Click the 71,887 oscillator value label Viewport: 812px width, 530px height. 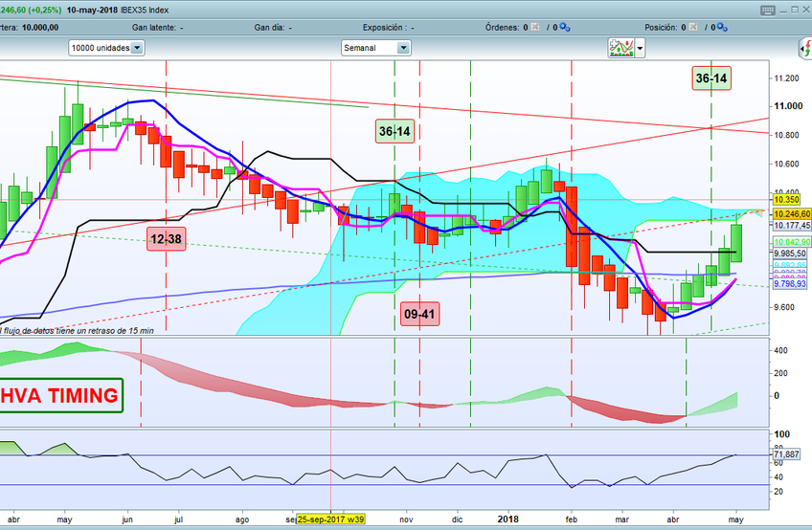click(x=786, y=453)
